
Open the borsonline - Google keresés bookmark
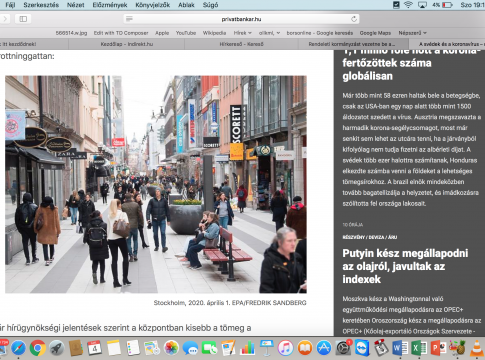point(320,33)
